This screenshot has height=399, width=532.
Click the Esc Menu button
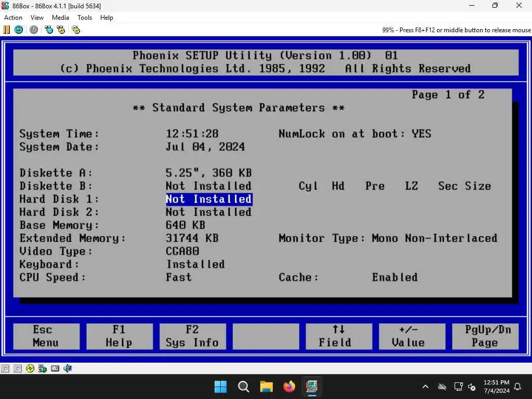click(x=46, y=336)
